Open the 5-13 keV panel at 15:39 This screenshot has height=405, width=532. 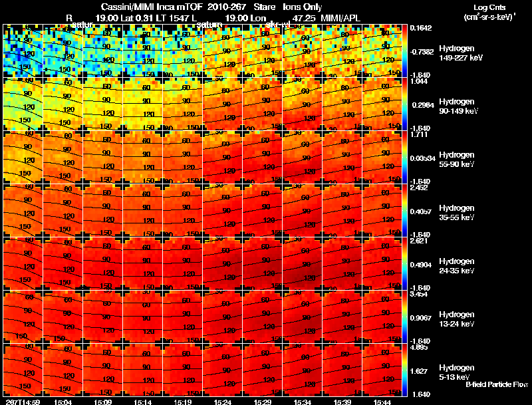coord(342,370)
